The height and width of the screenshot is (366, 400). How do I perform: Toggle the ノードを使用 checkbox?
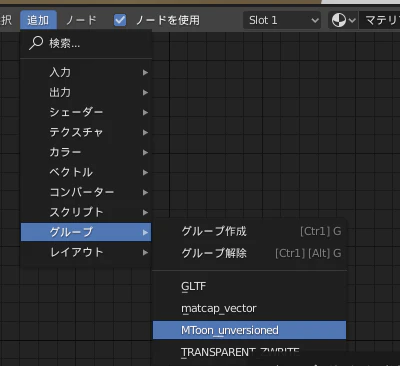[120, 20]
